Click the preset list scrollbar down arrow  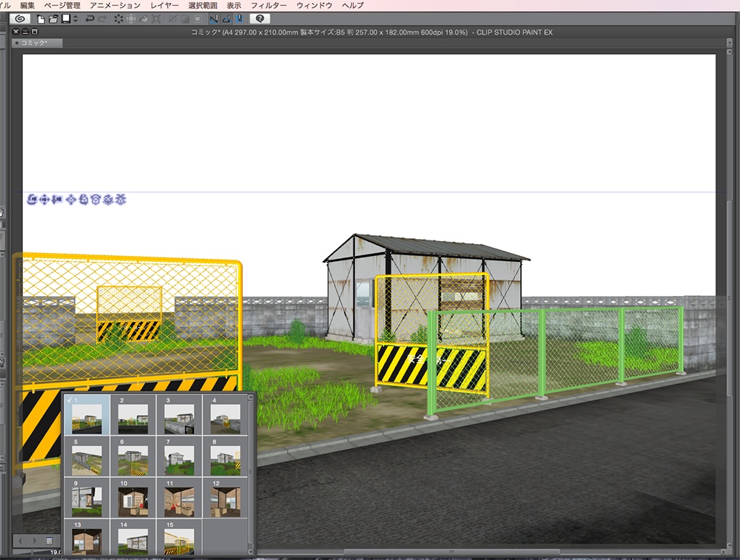[x=251, y=552]
